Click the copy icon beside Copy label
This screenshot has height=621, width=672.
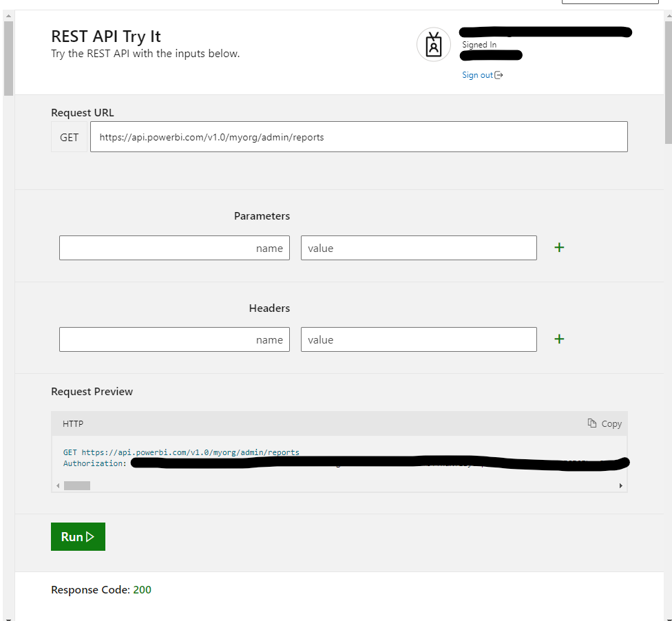point(592,423)
